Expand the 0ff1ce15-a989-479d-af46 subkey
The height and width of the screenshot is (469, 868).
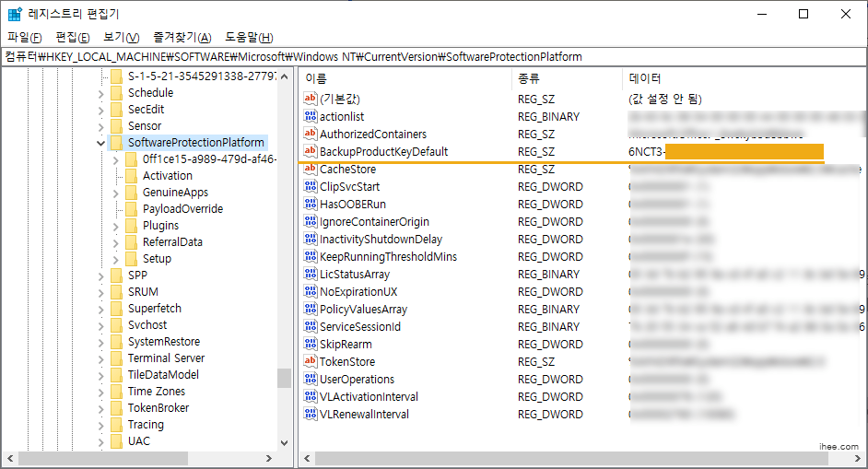coord(116,160)
